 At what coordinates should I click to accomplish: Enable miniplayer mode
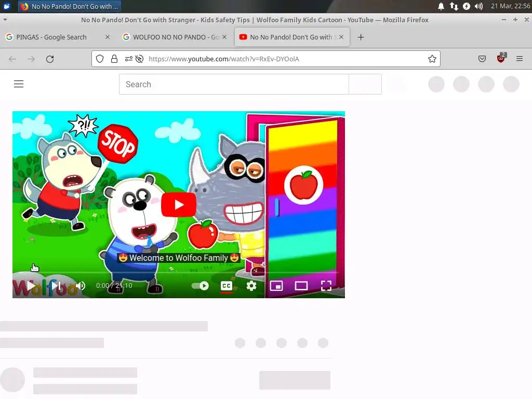pos(276,286)
